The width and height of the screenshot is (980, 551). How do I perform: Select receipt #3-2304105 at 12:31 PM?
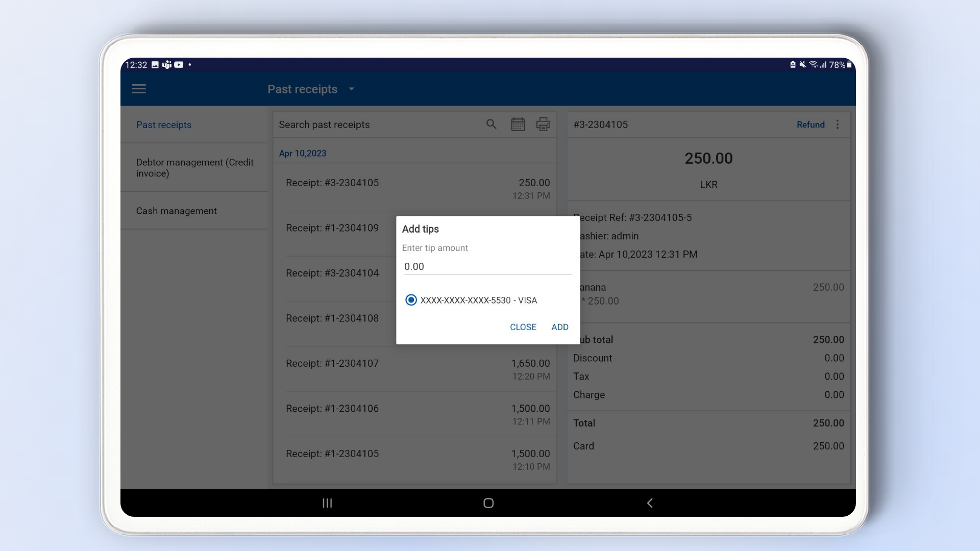[417, 188]
